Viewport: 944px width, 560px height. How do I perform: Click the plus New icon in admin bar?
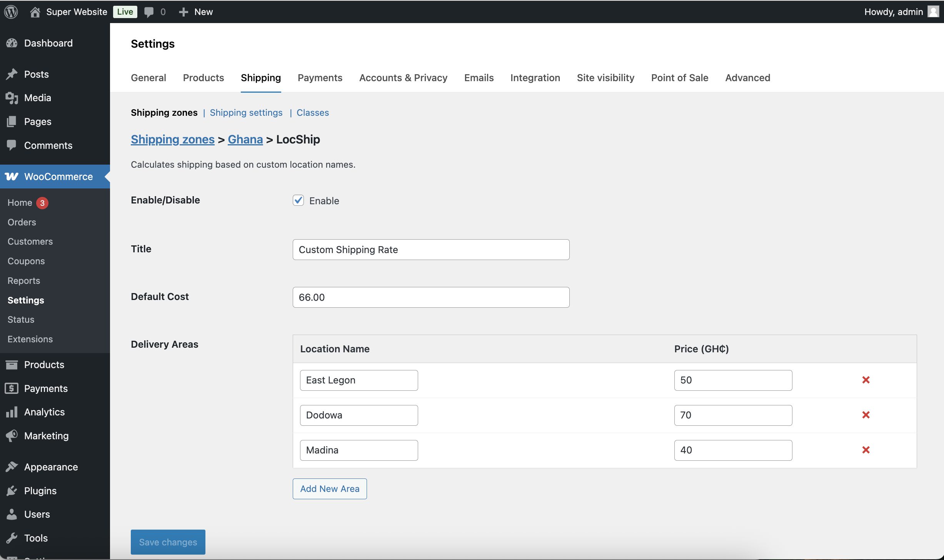[x=183, y=12]
